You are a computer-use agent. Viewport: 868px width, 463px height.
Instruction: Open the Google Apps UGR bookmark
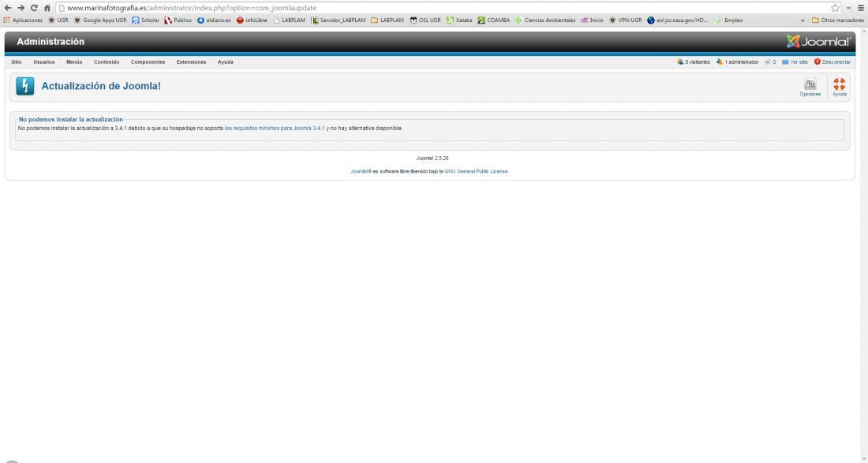[x=100, y=20]
